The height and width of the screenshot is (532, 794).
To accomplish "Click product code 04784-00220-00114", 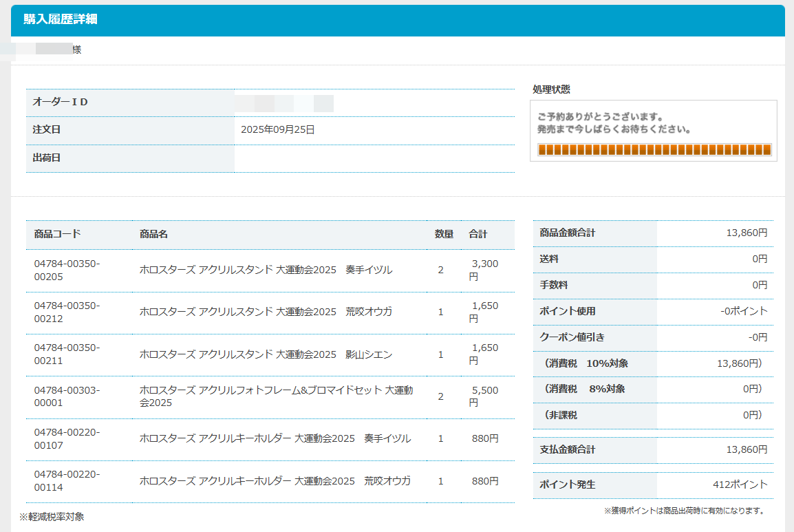I will (67, 480).
